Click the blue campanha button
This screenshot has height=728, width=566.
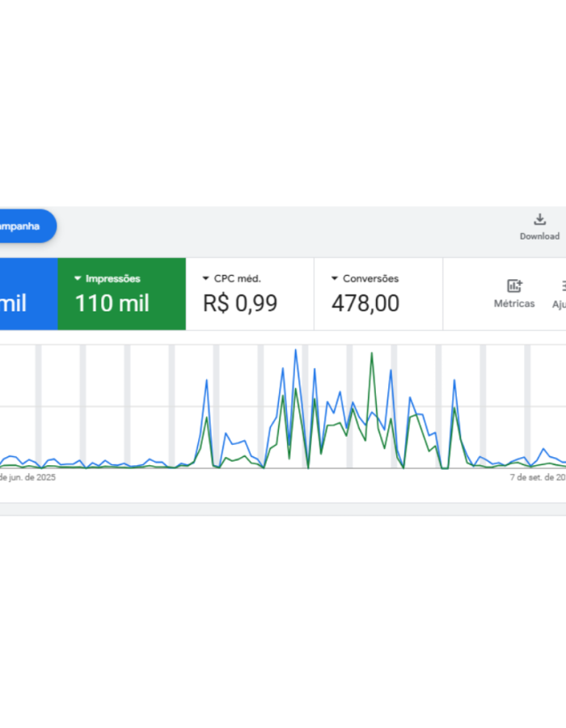[x=24, y=226]
